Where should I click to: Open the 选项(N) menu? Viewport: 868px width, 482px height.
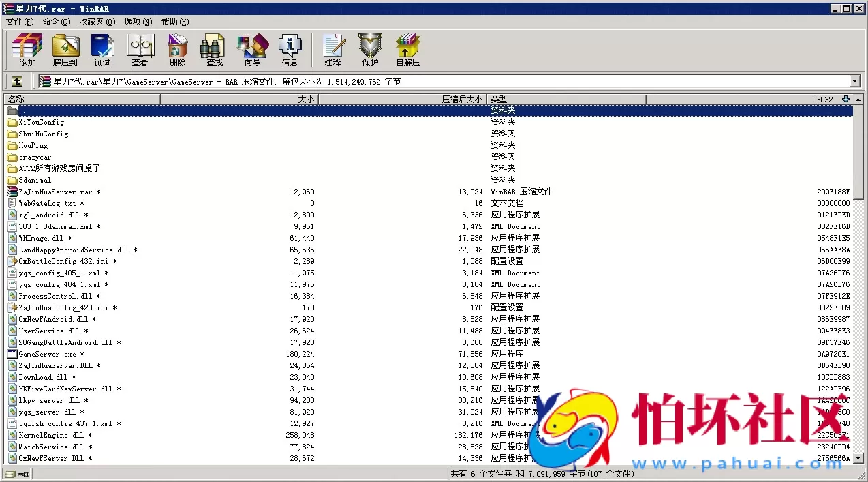pos(138,22)
